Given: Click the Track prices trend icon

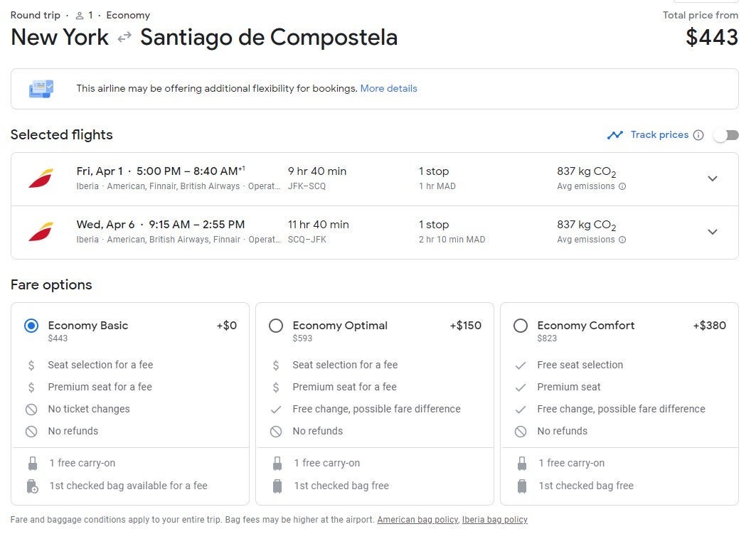Looking at the screenshot, I should click(x=615, y=135).
